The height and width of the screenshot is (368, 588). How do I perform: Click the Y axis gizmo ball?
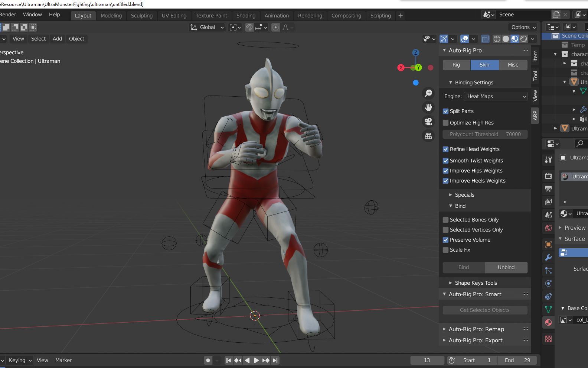coord(418,68)
